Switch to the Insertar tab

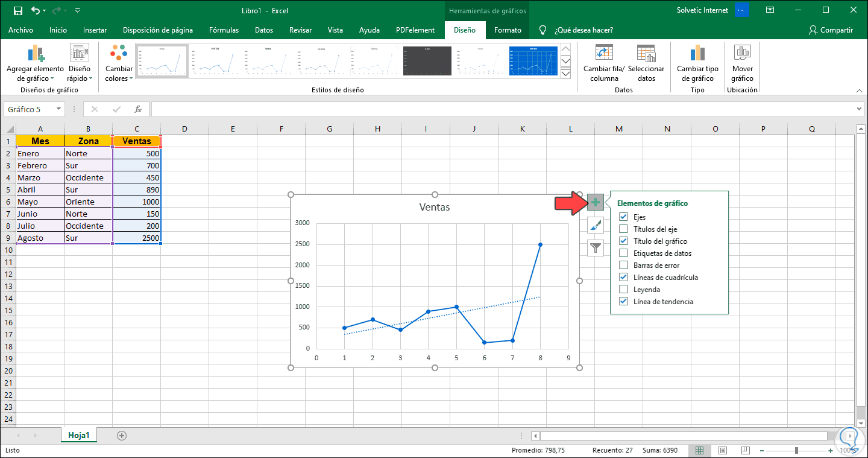(x=95, y=30)
